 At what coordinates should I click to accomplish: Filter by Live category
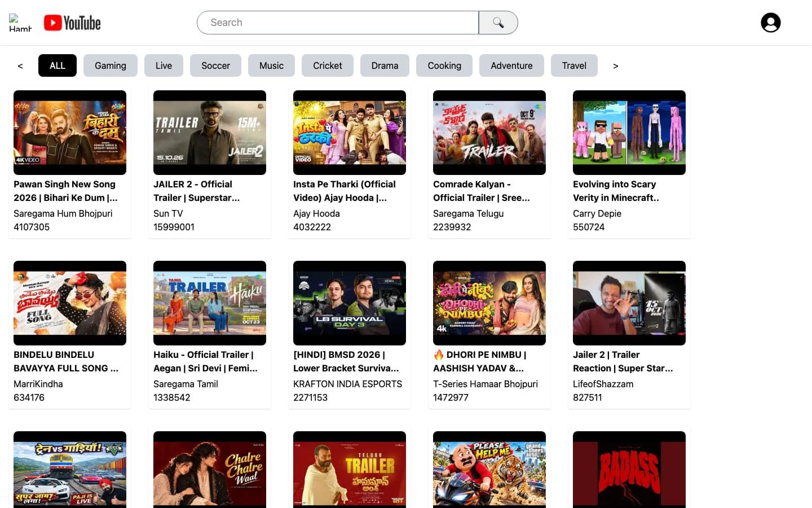pyautogui.click(x=164, y=65)
